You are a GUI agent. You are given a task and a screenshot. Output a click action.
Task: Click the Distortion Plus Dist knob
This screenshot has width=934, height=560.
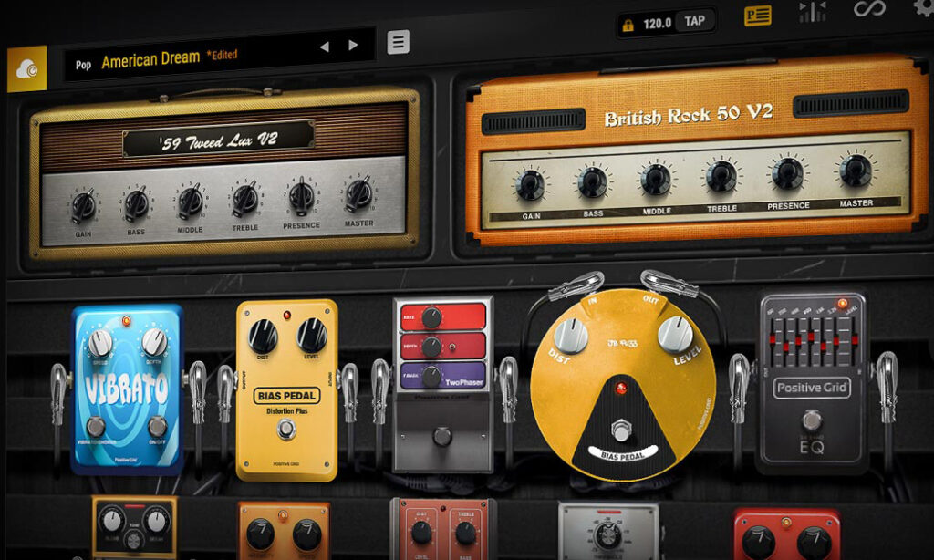[x=263, y=337]
